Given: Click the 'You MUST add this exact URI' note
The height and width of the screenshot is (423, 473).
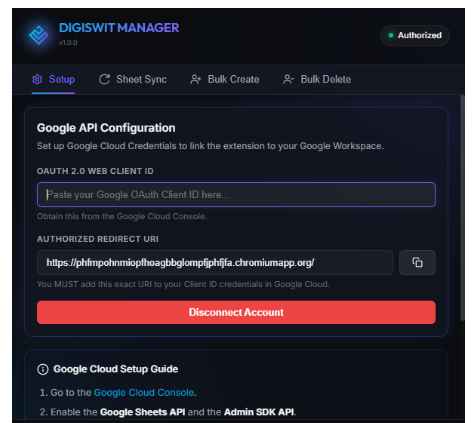Looking at the screenshot, I should click(183, 284).
